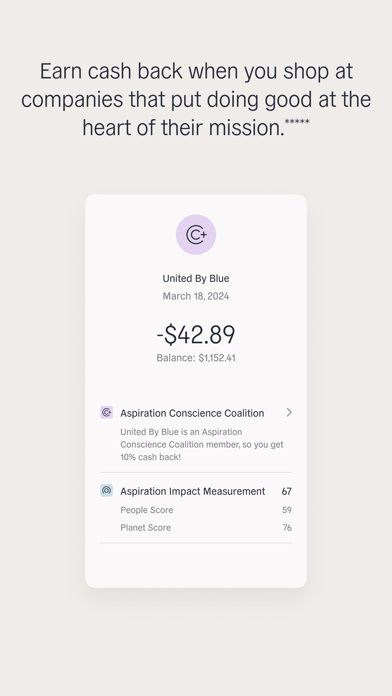This screenshot has width=392, height=696.
Task: Tap the overall impact score 67
Action: click(x=287, y=491)
